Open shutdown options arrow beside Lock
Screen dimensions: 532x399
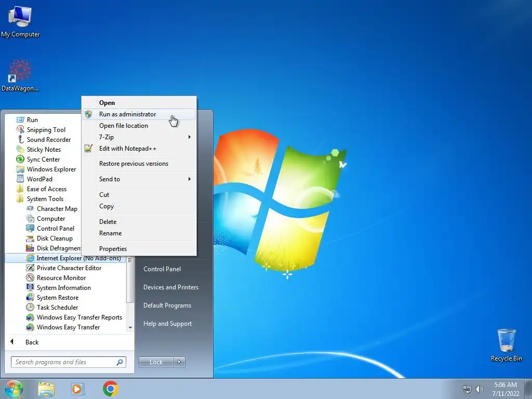[x=179, y=362]
